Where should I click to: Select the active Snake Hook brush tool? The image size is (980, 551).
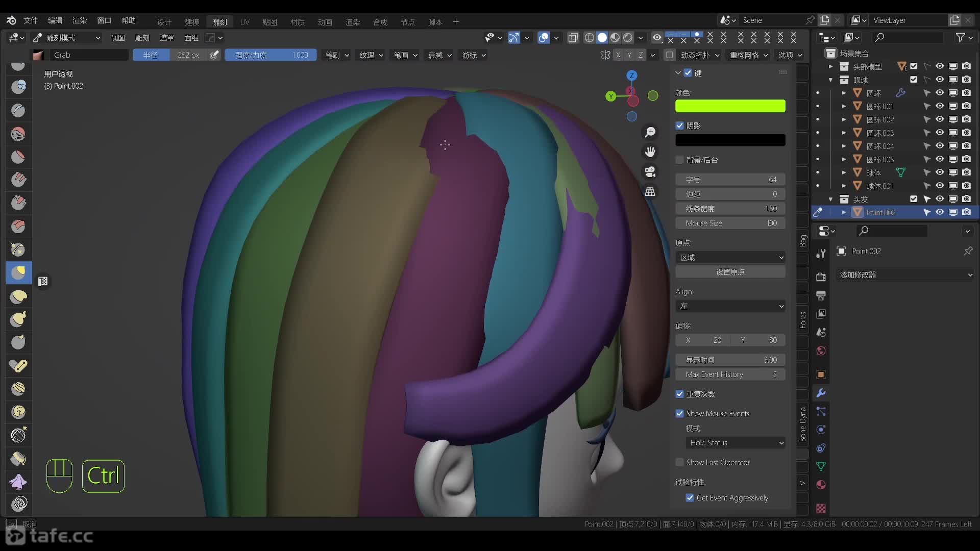18,273
